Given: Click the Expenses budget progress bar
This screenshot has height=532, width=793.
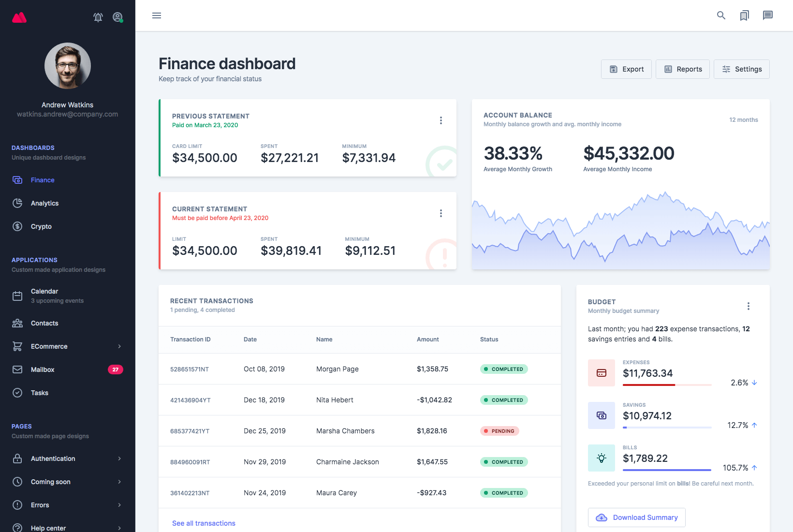Looking at the screenshot, I should 667,385.
